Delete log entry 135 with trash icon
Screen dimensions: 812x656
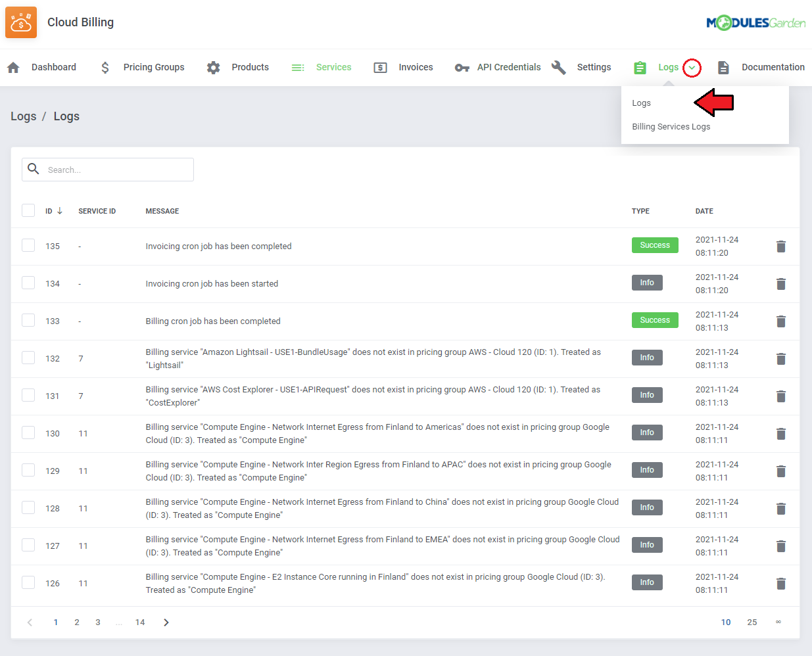click(x=781, y=246)
